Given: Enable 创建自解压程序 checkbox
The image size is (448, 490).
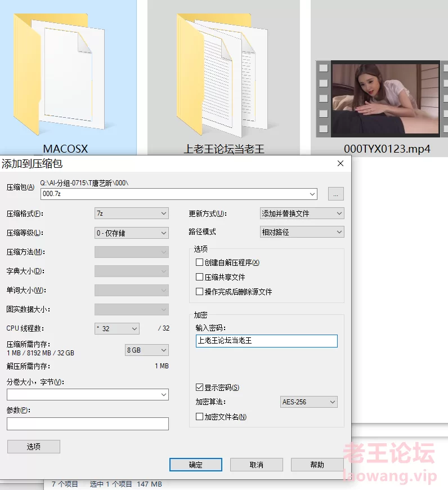Looking at the screenshot, I should pyautogui.click(x=199, y=262).
